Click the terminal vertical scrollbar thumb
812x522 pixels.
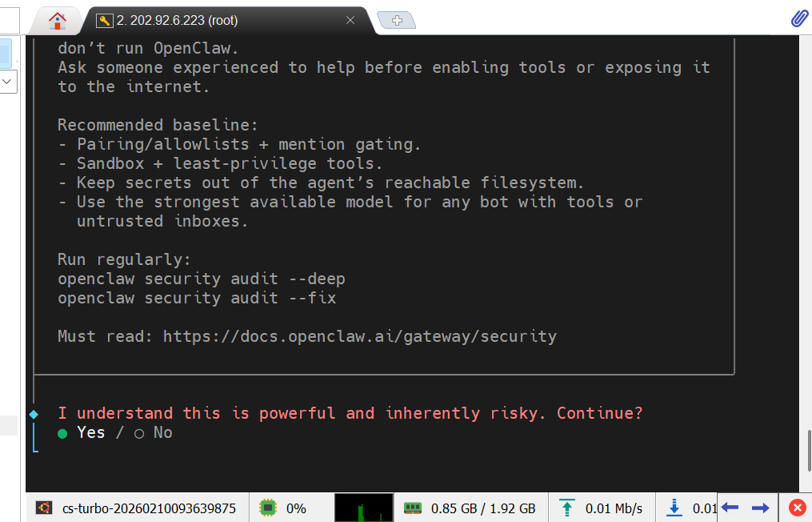808,450
